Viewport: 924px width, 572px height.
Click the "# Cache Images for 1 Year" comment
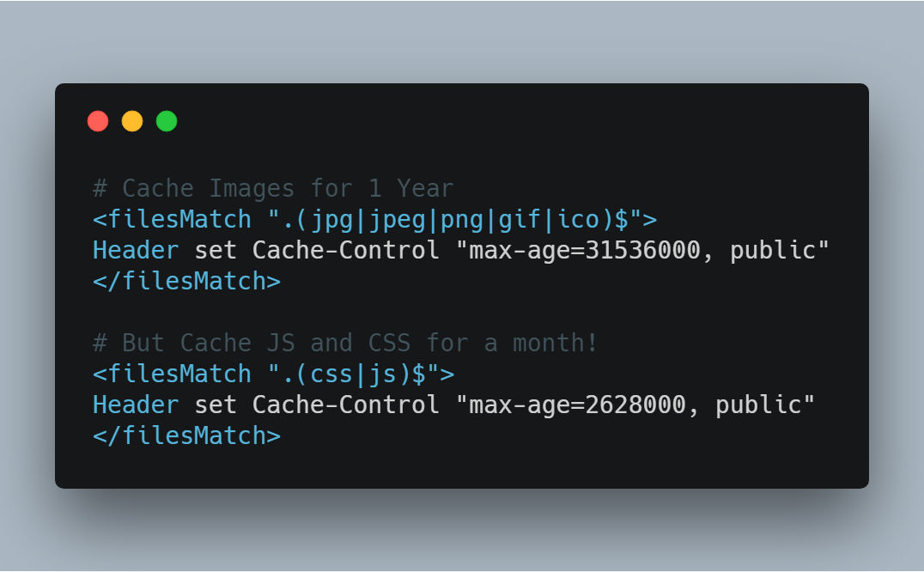[273, 188]
